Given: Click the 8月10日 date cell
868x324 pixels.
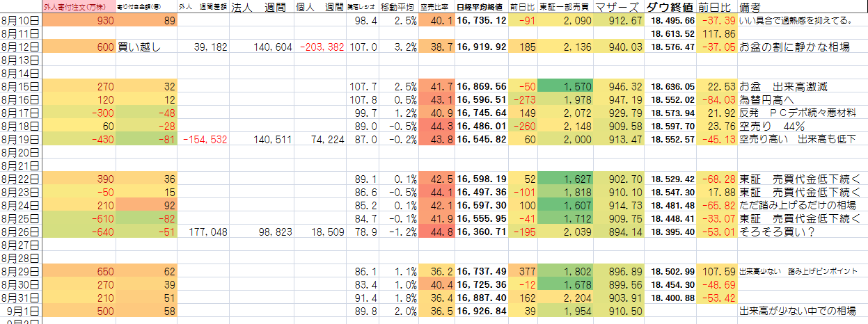Looking at the screenshot, I should (x=20, y=21).
